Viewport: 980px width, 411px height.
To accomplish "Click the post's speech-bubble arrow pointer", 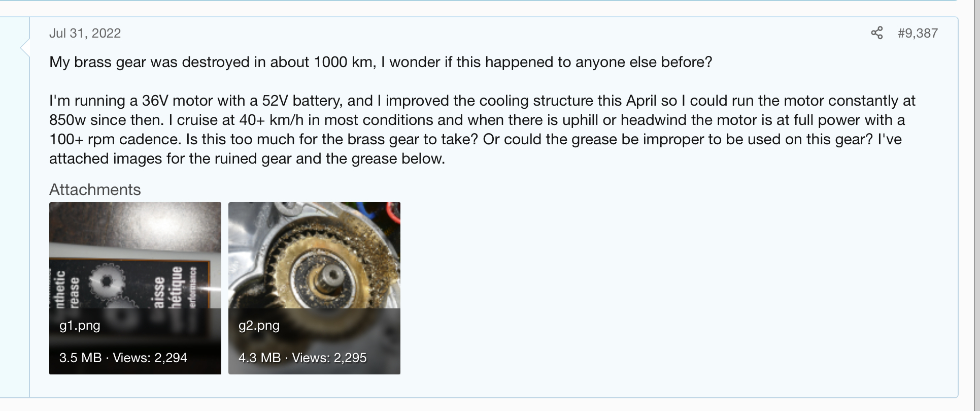I will coord(24,48).
